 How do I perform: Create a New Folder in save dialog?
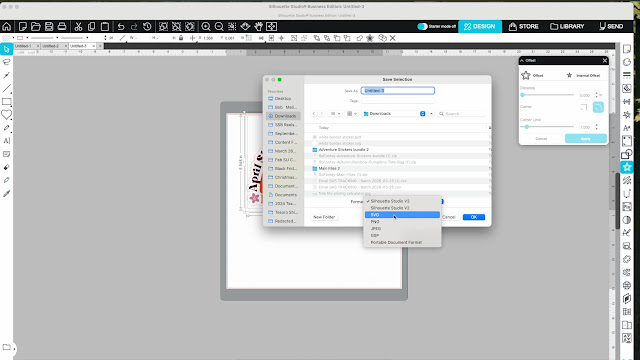coord(324,217)
